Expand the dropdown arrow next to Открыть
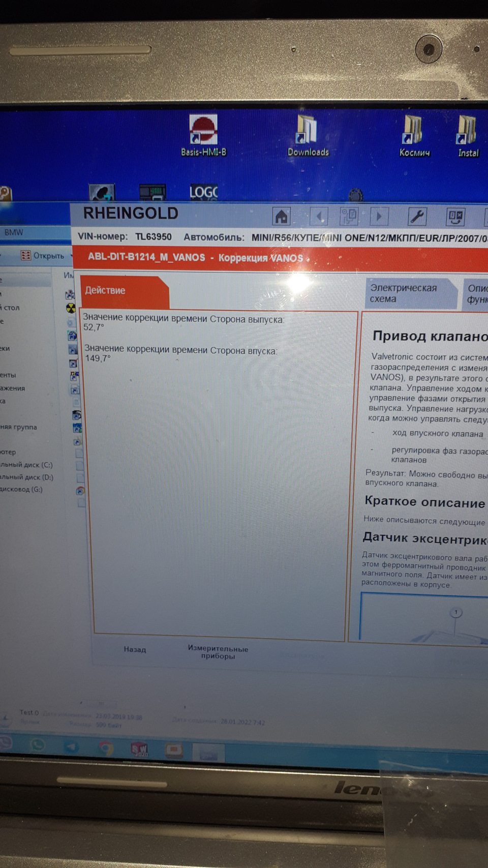The width and height of the screenshot is (488, 868). point(71,256)
